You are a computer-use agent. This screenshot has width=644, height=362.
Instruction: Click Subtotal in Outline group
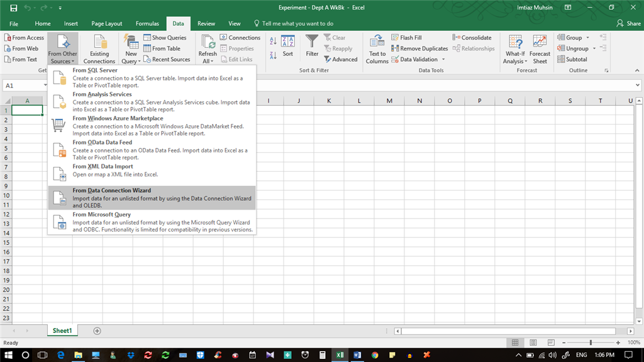(572, 59)
